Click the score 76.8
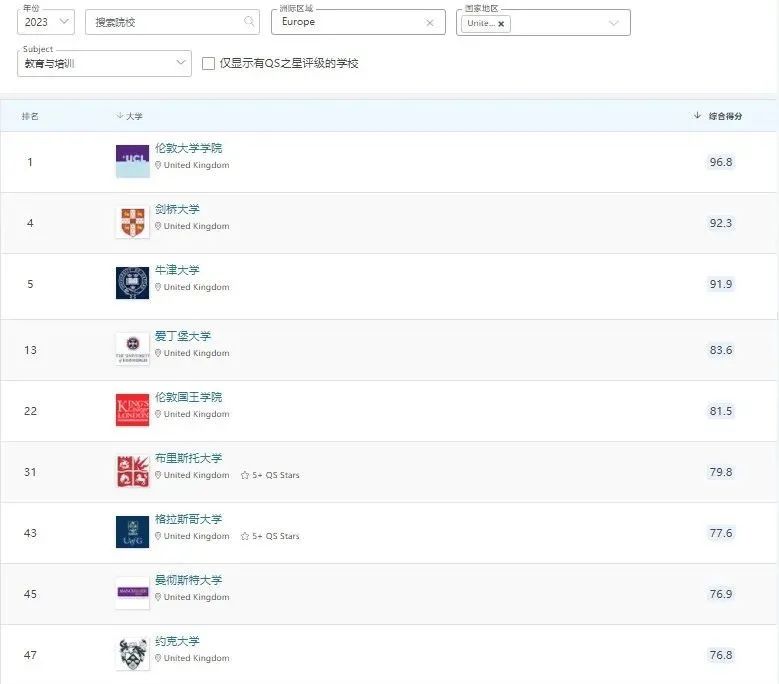779x684 pixels. click(x=721, y=655)
